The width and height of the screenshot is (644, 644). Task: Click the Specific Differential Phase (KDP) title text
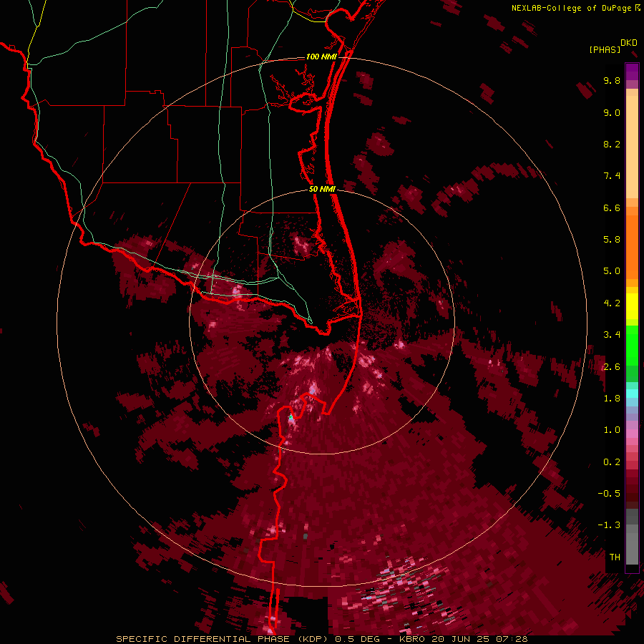tap(224, 639)
